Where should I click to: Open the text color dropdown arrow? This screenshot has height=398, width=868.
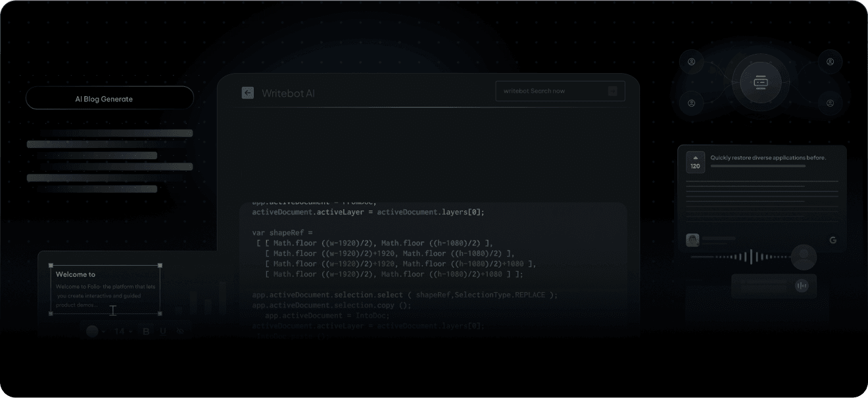(x=105, y=331)
